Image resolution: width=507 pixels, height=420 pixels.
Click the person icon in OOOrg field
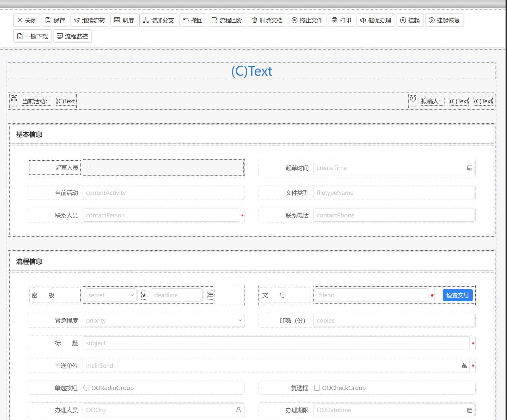(238, 410)
